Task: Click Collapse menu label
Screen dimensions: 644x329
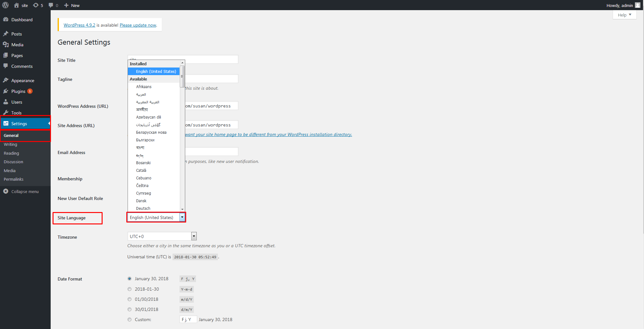Action: coord(25,191)
